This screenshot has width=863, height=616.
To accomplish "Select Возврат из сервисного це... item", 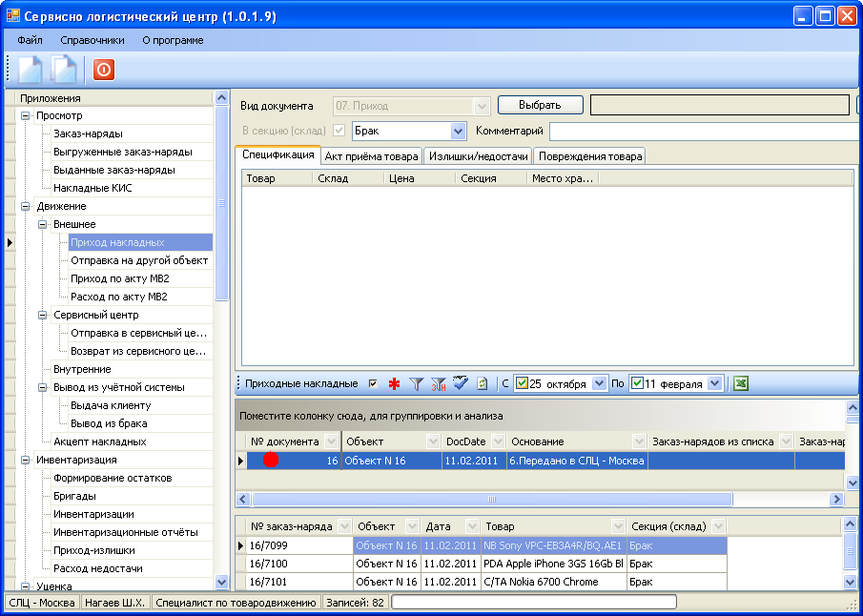I will [x=138, y=351].
